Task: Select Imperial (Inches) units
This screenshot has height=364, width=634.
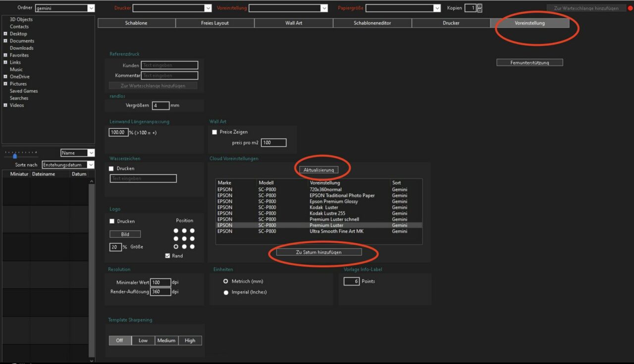Action: point(226,292)
